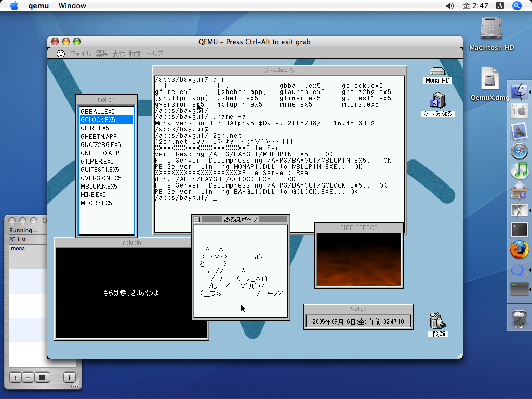The image size is (532, 399).
Task: Select GUITEST1.EX5 in the mokon list
Action: coord(106,170)
